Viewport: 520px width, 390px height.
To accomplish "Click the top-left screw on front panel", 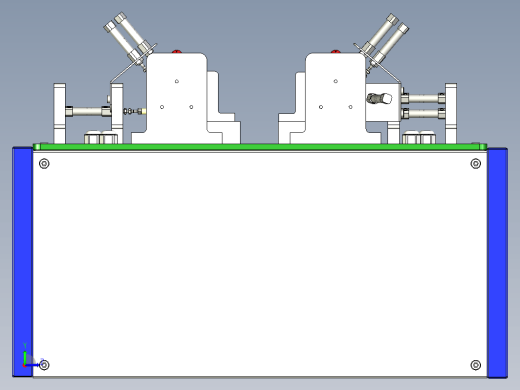I will [44, 164].
